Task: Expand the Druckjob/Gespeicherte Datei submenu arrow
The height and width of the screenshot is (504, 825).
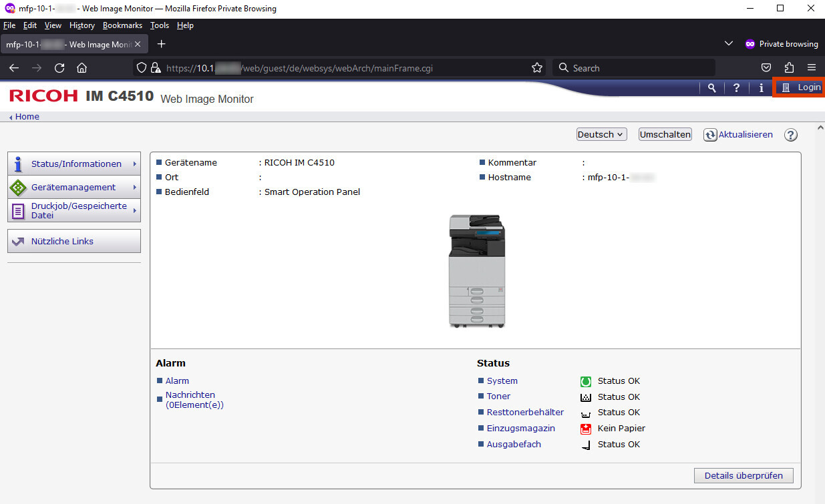Action: (134, 210)
